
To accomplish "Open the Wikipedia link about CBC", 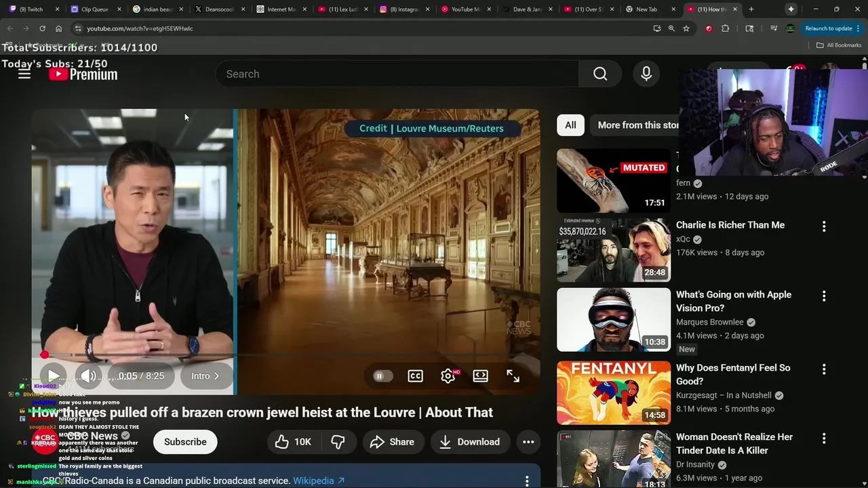I will click(319, 481).
